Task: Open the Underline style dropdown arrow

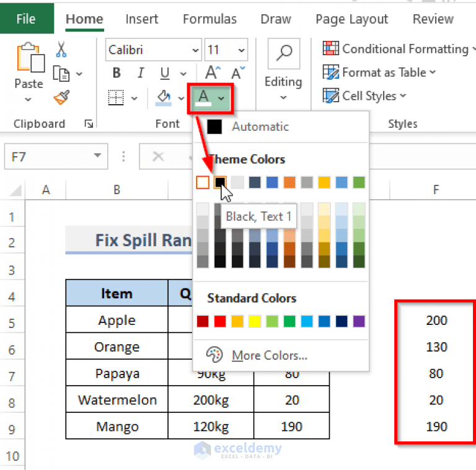Action: coord(183,74)
